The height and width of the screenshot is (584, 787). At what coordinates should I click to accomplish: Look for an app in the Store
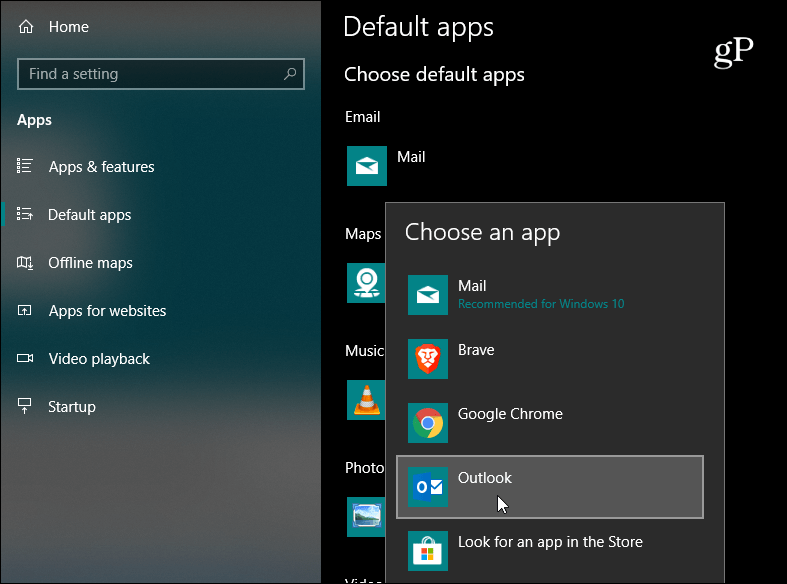point(550,551)
